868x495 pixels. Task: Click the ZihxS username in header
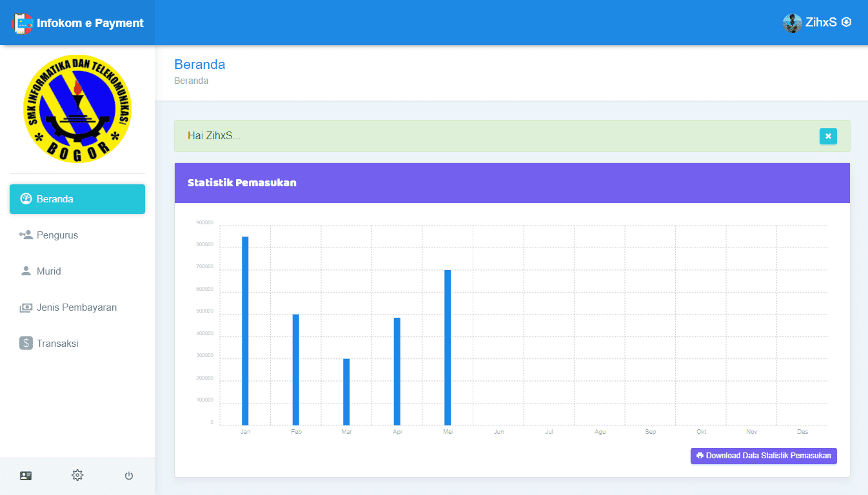(821, 23)
